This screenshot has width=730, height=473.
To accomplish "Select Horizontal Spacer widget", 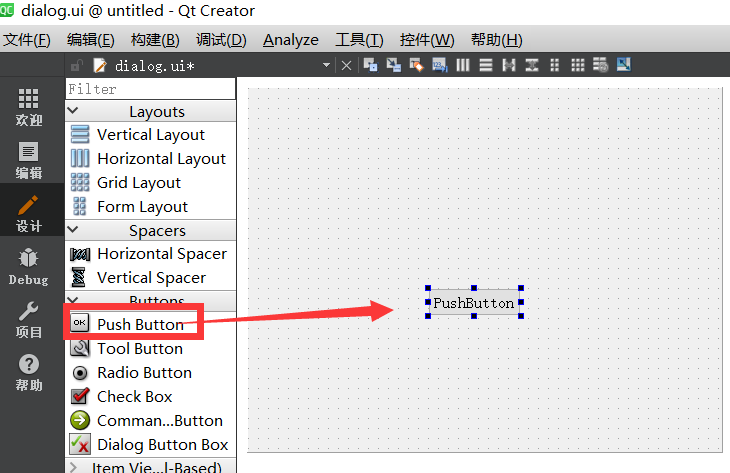I will pyautogui.click(x=151, y=254).
